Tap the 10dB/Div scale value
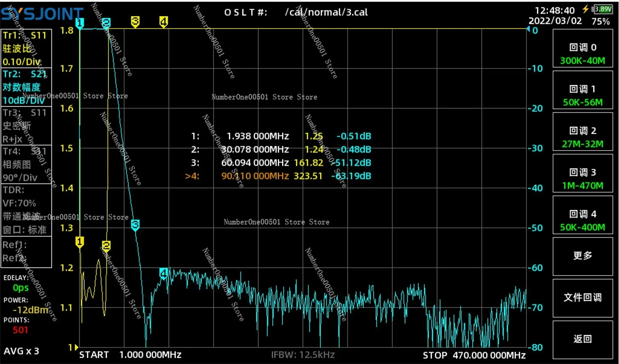 pyautogui.click(x=23, y=100)
